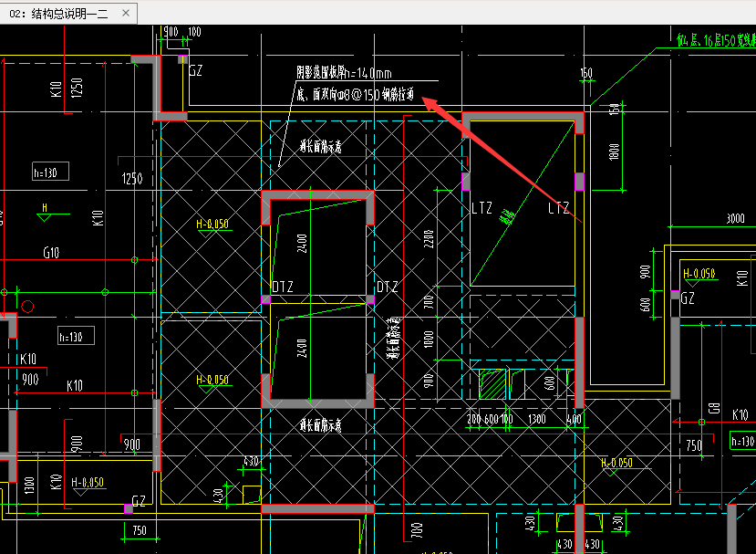Click the vertically oriented 通长面筋示意 label
Image resolution: width=756 pixels, height=554 pixels.
(x=393, y=338)
